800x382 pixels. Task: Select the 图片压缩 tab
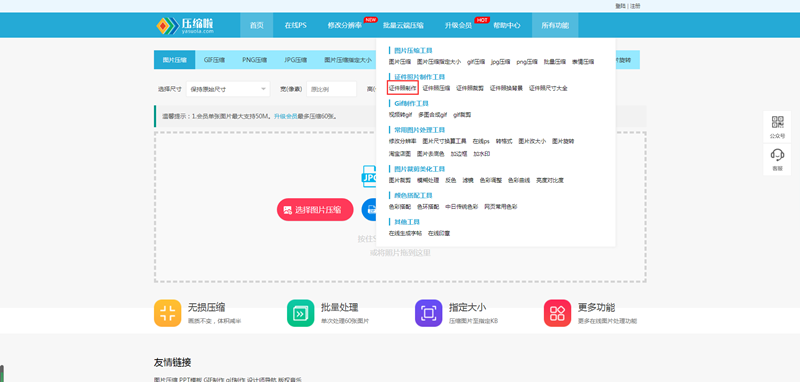174,60
